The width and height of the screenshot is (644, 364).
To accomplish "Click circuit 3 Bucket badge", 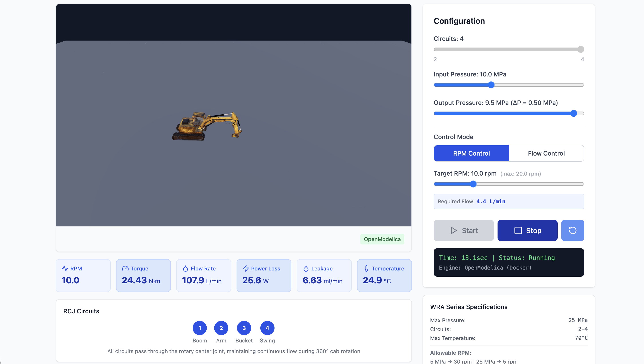I will 244,328.
